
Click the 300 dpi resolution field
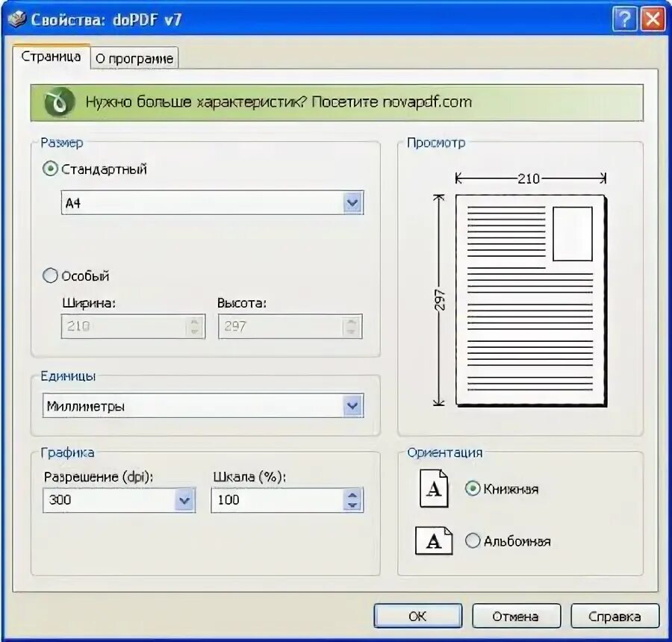point(119,499)
